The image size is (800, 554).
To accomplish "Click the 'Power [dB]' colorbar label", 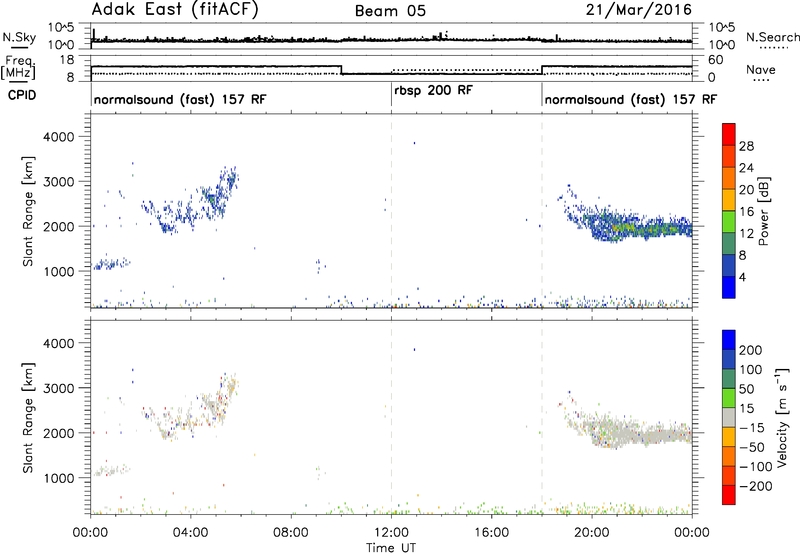I will [763, 211].
